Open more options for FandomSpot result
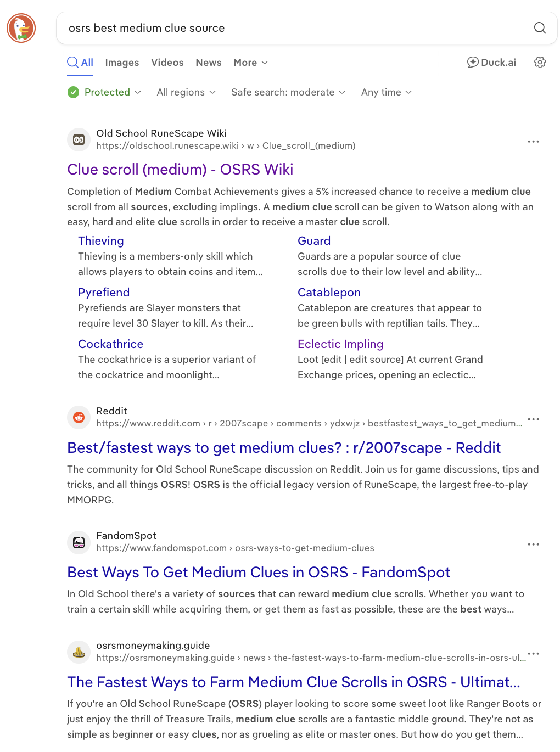This screenshot has height=752, width=560. pyautogui.click(x=533, y=545)
